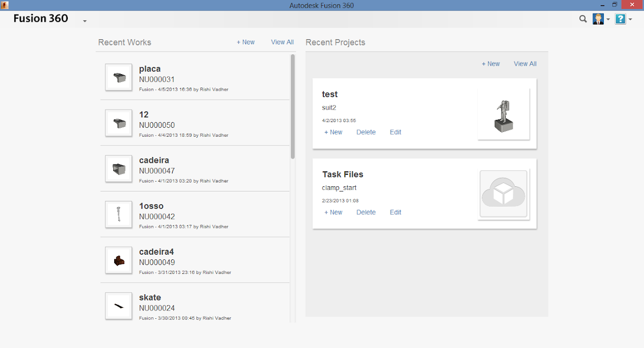Select the 1osso work title
This screenshot has width=644, height=348.
151,206
